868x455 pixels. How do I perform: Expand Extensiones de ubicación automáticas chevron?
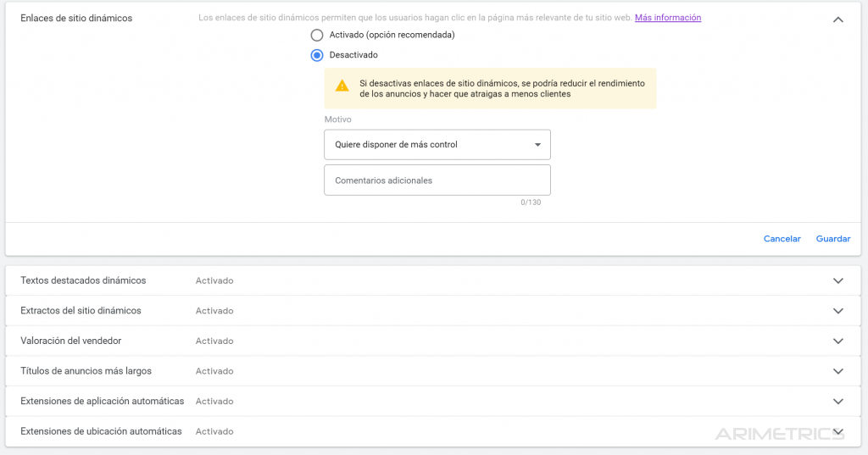pyautogui.click(x=838, y=431)
